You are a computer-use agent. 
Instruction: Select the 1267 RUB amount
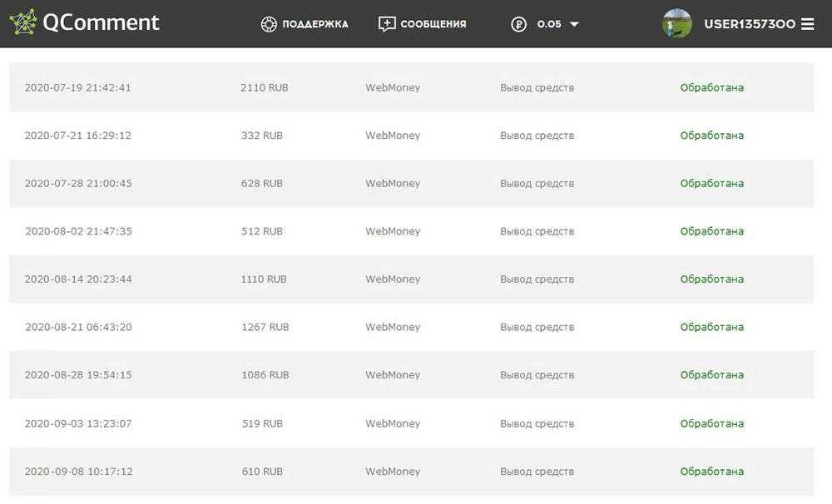(x=265, y=327)
